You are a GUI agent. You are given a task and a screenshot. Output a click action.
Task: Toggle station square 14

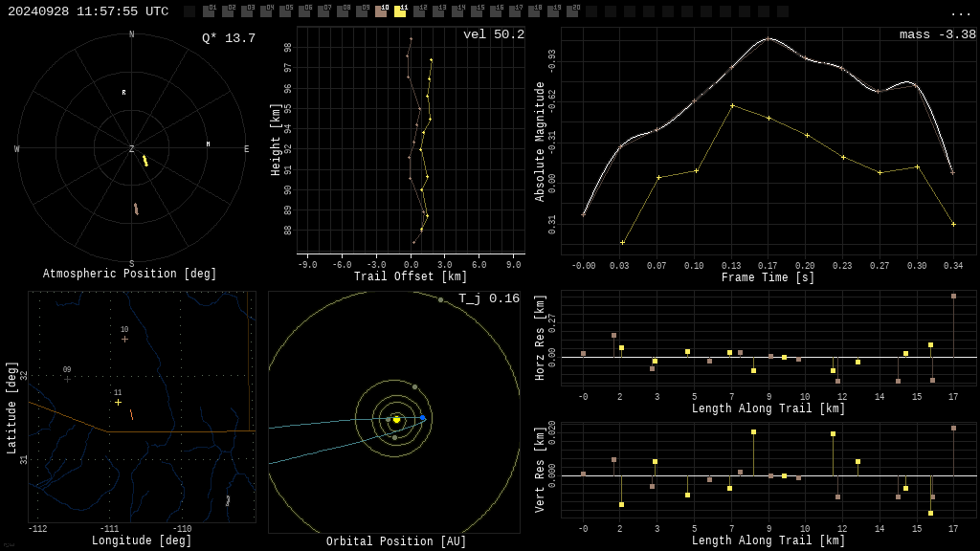pos(457,11)
